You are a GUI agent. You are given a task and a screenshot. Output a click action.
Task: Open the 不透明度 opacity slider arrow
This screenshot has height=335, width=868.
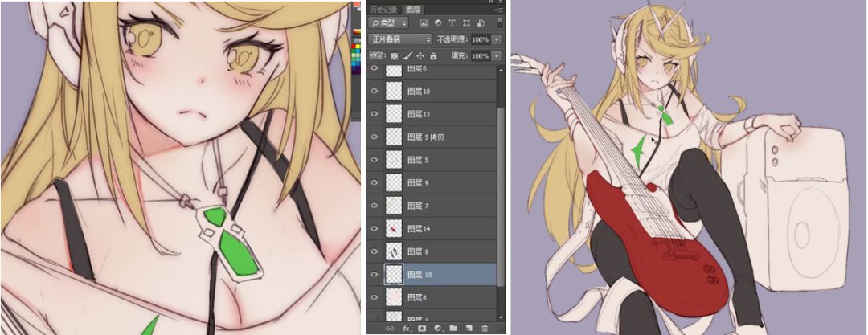pyautogui.click(x=497, y=40)
